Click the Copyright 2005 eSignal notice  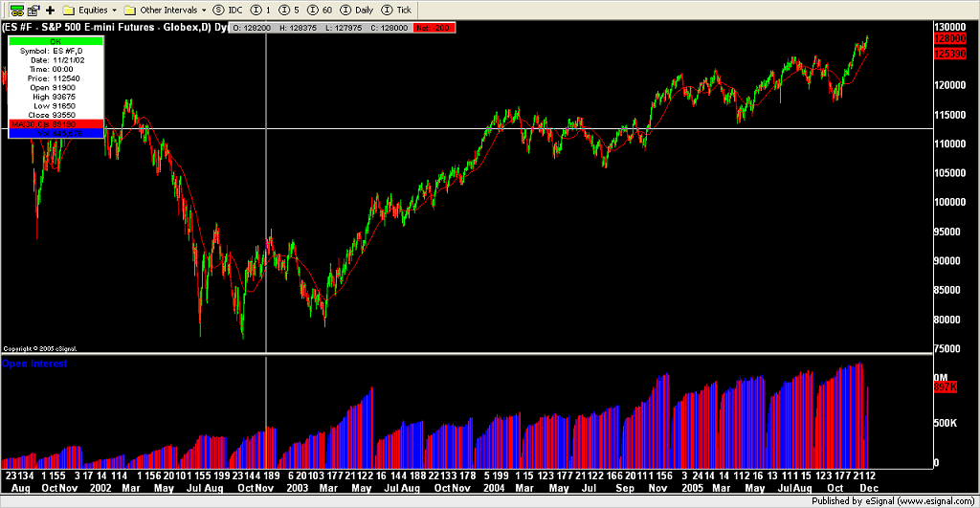pos(40,348)
